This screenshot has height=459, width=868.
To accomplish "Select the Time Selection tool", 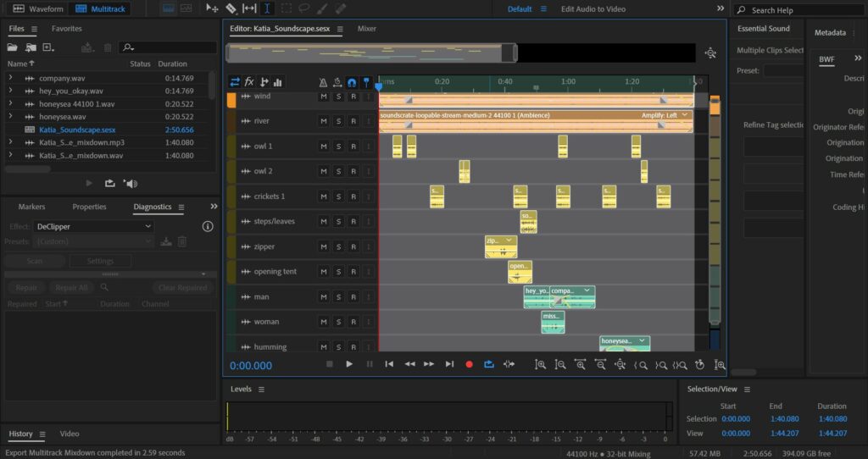I will point(268,8).
